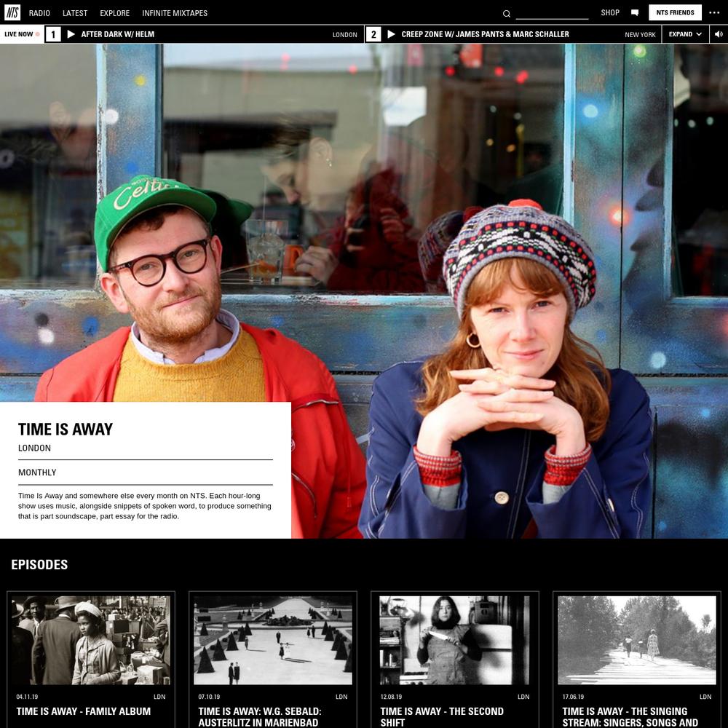Expand the live player panel

tap(685, 34)
